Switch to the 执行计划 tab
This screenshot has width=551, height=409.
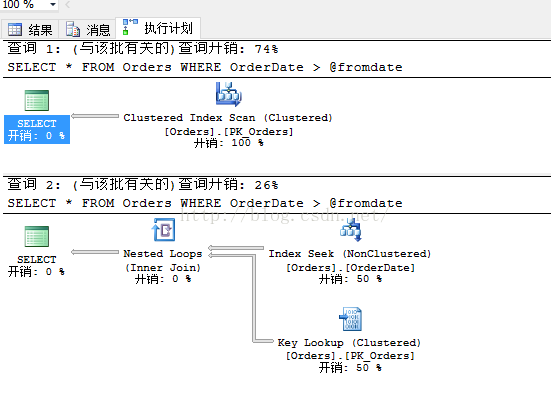point(158,28)
